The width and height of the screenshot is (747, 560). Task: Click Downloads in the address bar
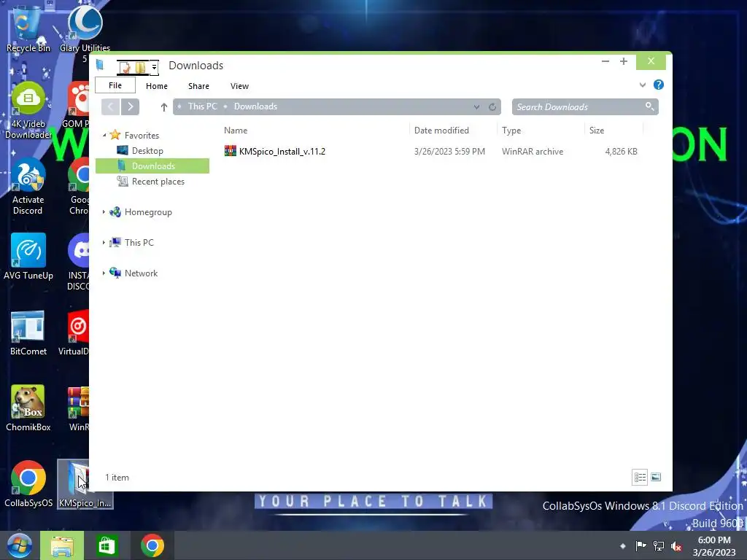tap(255, 106)
